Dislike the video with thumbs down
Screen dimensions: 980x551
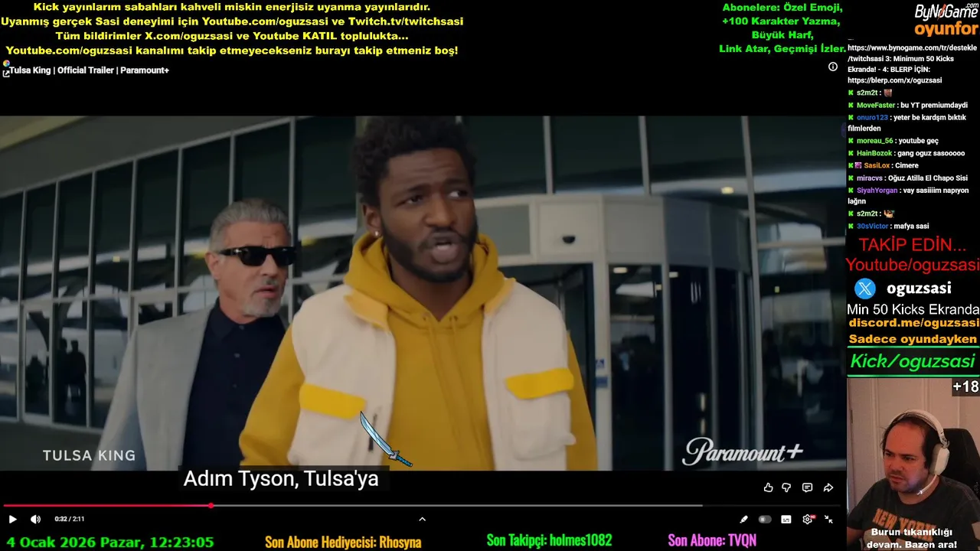786,487
